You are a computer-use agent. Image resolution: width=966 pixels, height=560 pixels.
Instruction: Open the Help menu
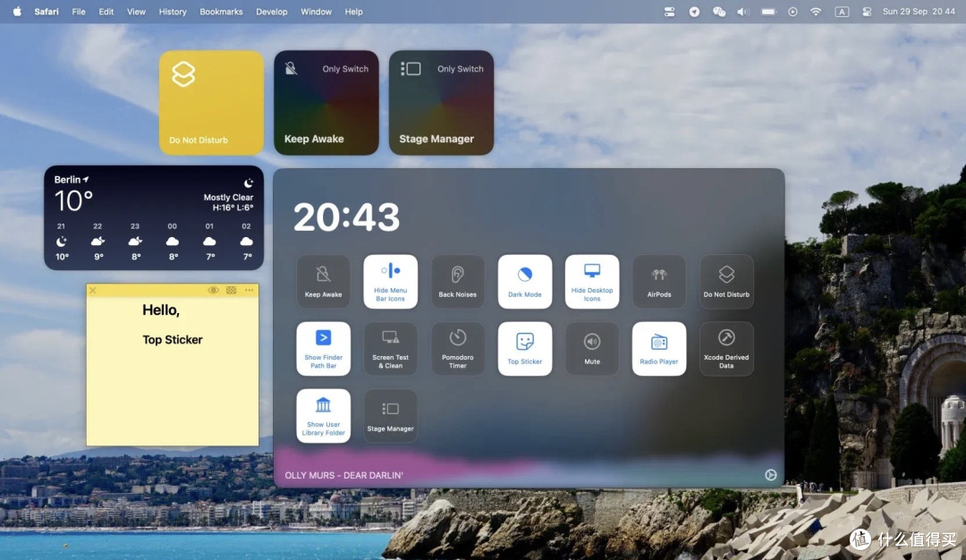pos(353,12)
